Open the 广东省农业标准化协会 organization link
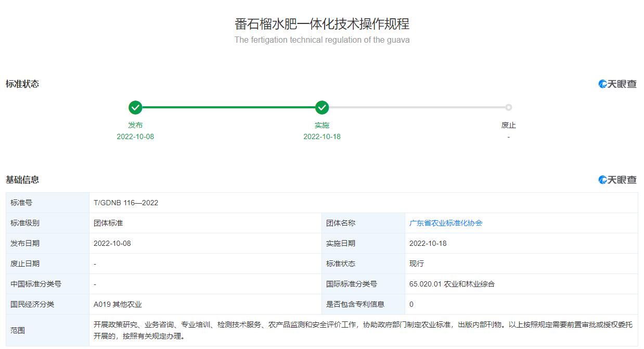 tap(446, 223)
